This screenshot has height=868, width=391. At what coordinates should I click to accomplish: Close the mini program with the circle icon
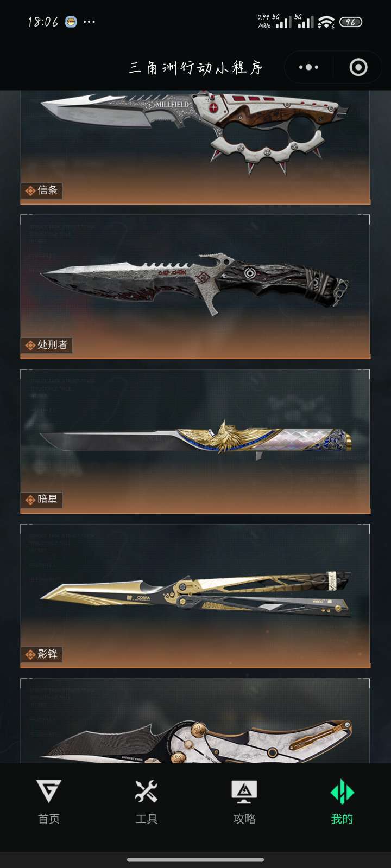[x=358, y=67]
